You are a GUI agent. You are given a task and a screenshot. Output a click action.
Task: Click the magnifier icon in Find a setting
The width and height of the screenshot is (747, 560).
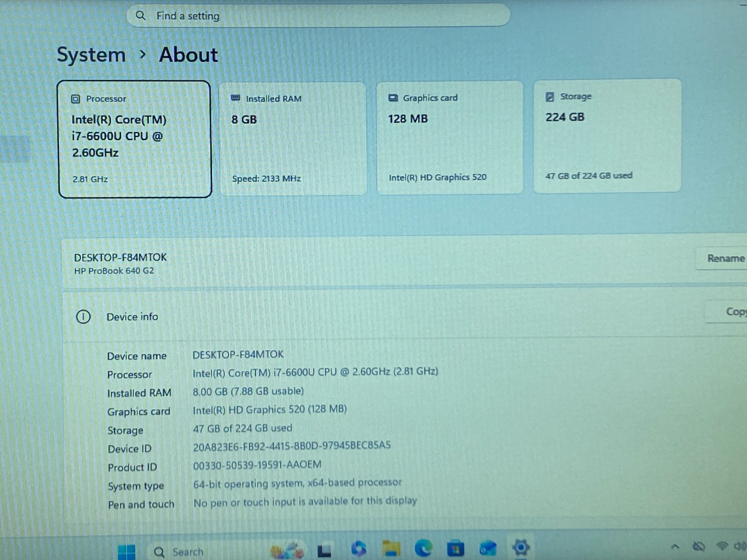[x=141, y=16]
